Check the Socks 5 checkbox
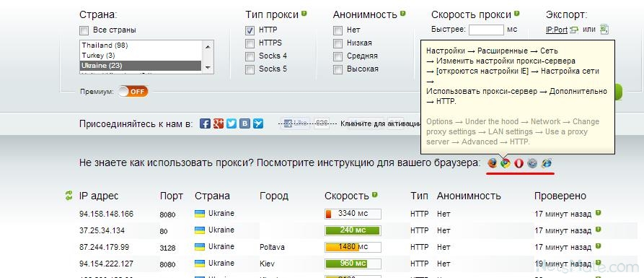This screenshot has width=644, height=278. point(250,69)
